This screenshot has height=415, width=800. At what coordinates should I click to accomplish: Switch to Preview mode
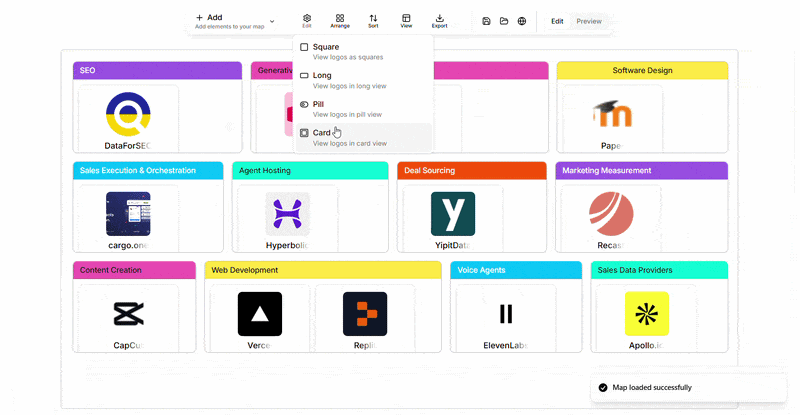(x=589, y=21)
